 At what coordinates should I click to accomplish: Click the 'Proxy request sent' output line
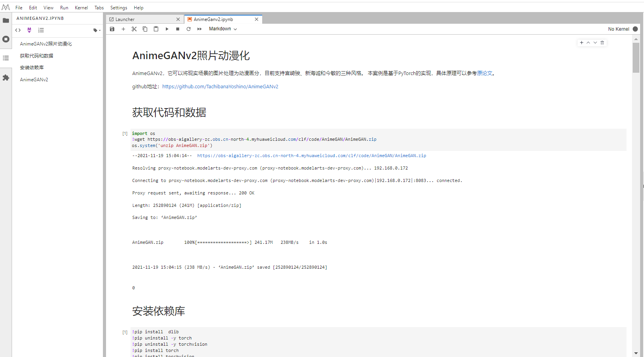193,193
